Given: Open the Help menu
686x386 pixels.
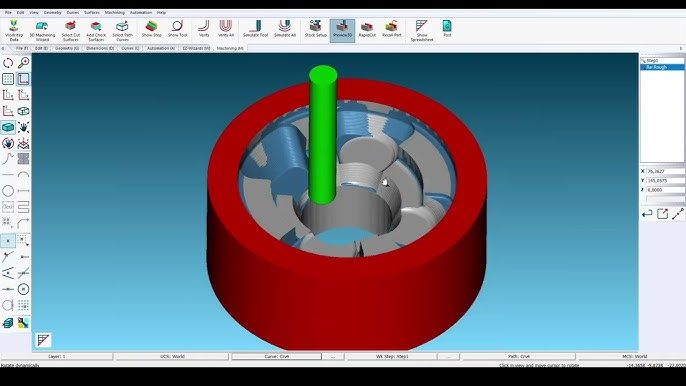Looking at the screenshot, I should pos(161,13).
